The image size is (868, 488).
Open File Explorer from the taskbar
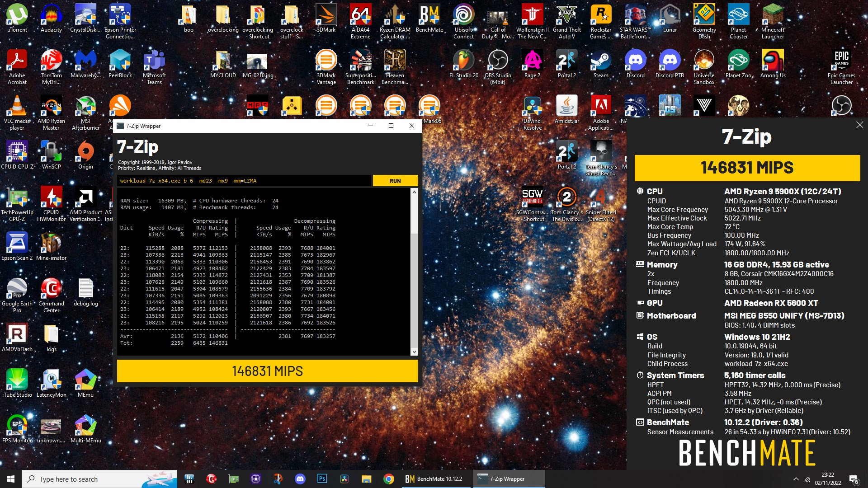pyautogui.click(x=366, y=479)
